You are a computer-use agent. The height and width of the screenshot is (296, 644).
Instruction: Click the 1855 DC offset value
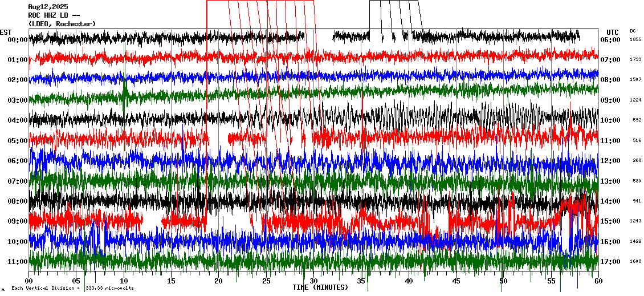point(635,39)
